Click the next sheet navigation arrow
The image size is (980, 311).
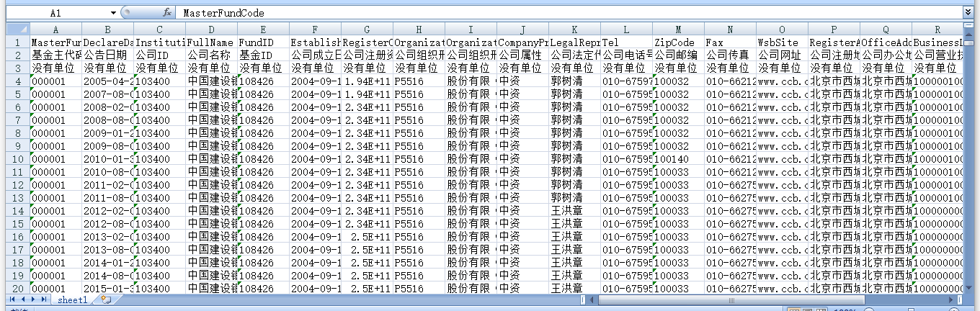point(32,299)
